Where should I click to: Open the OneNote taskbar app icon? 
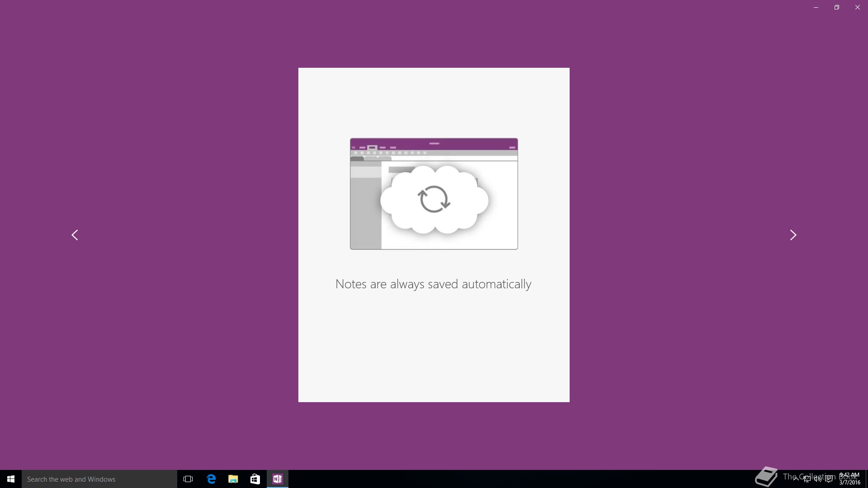(x=277, y=479)
